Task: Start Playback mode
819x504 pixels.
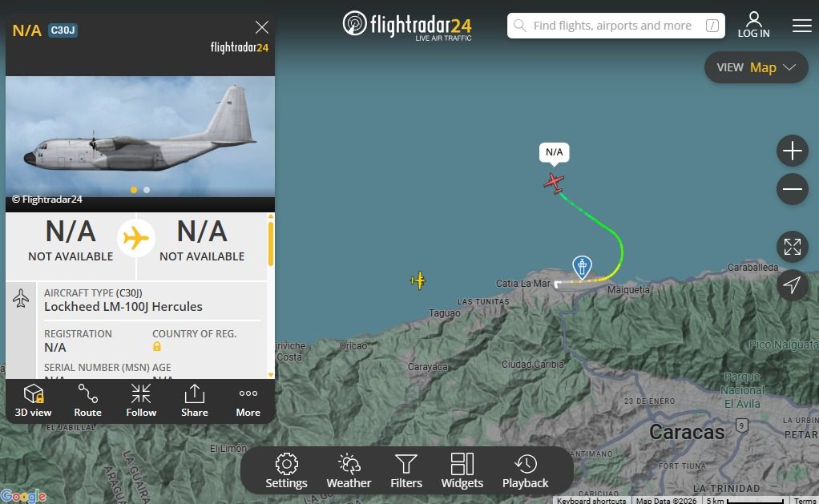Action: pyautogui.click(x=526, y=471)
